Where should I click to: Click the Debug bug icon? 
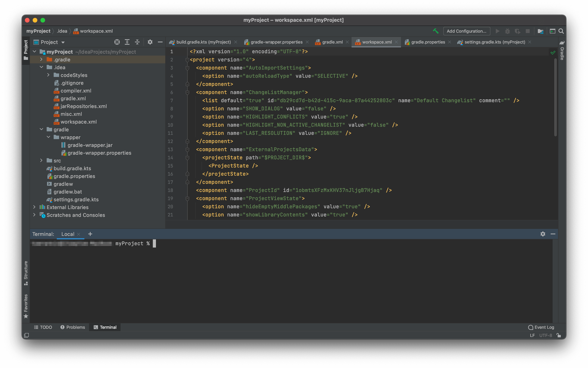[x=507, y=31]
